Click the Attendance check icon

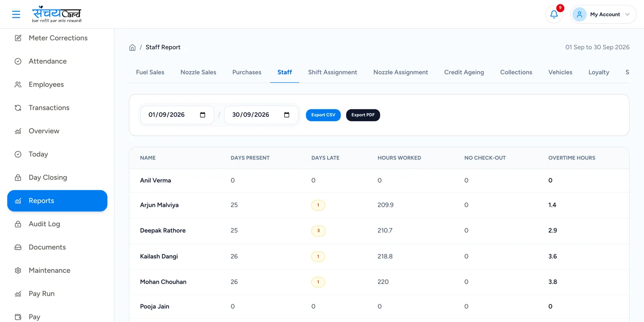(18, 61)
